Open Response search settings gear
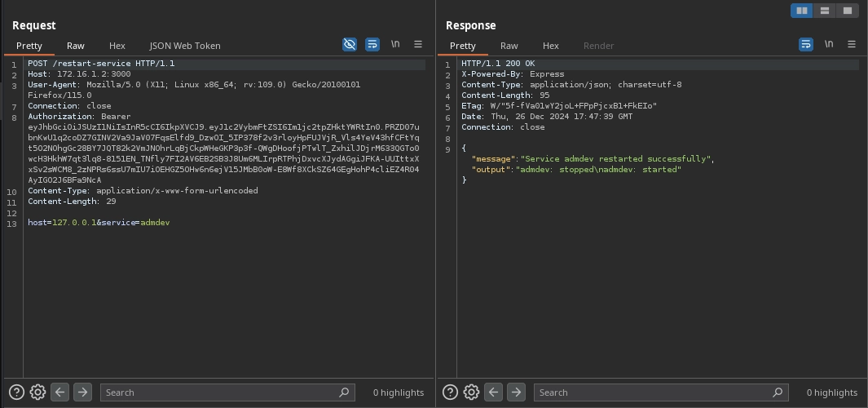This screenshot has height=408, width=868. 471,392
